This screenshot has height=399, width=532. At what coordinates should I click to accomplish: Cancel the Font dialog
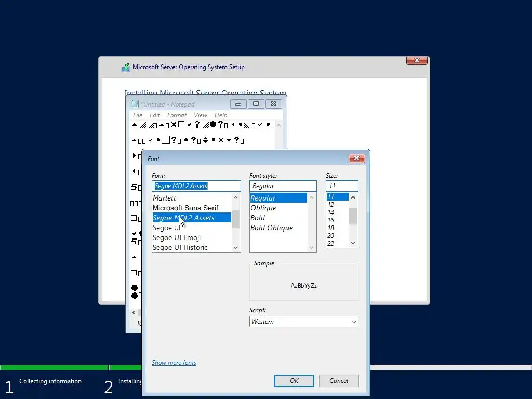(x=339, y=381)
